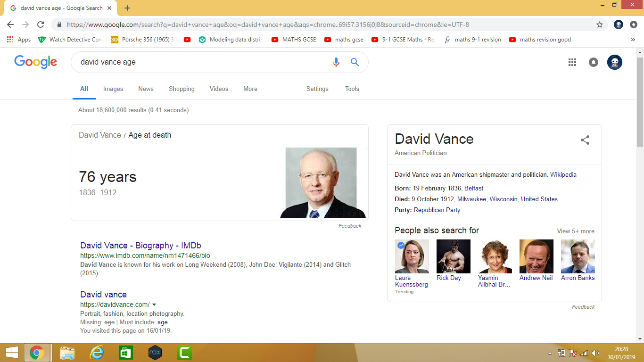Open the maths revision good bookmark

(x=540, y=40)
